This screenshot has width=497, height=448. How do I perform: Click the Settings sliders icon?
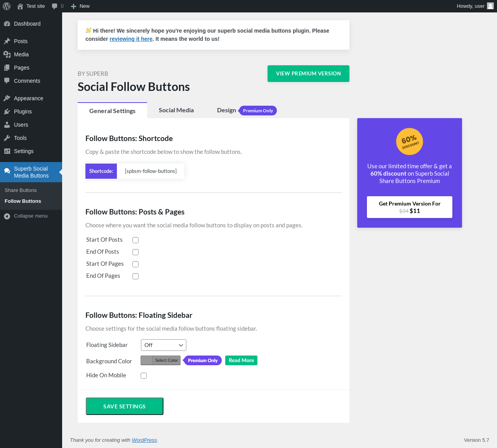coord(7,151)
